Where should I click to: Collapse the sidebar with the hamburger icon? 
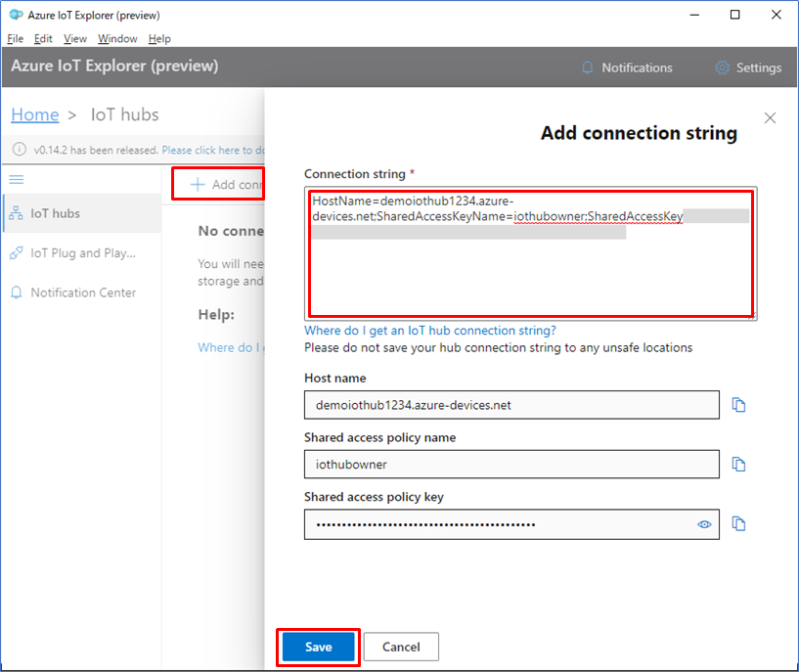pyautogui.click(x=16, y=179)
